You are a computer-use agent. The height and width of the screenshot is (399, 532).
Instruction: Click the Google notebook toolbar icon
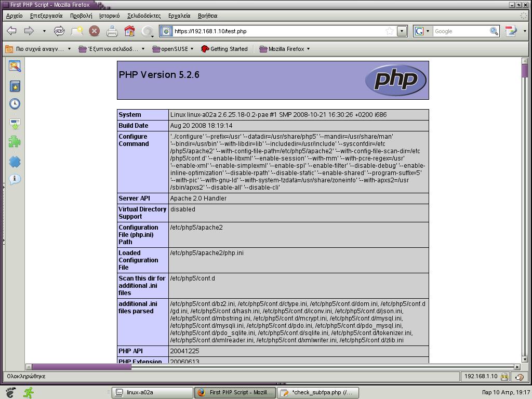(x=511, y=31)
